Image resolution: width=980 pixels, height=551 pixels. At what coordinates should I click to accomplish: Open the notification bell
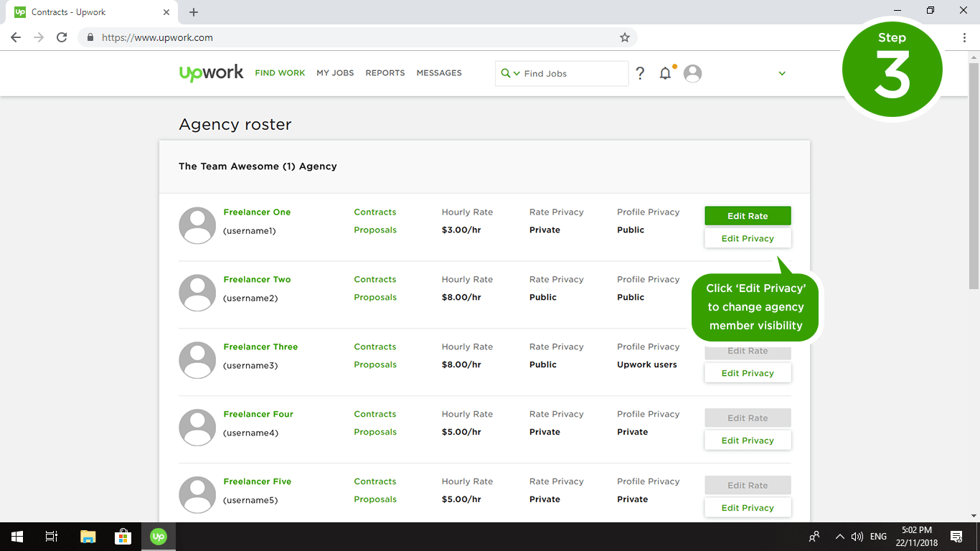665,72
